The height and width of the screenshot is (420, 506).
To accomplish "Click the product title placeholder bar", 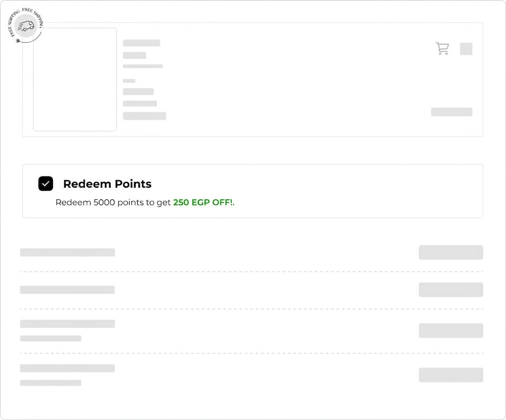I will (x=141, y=43).
